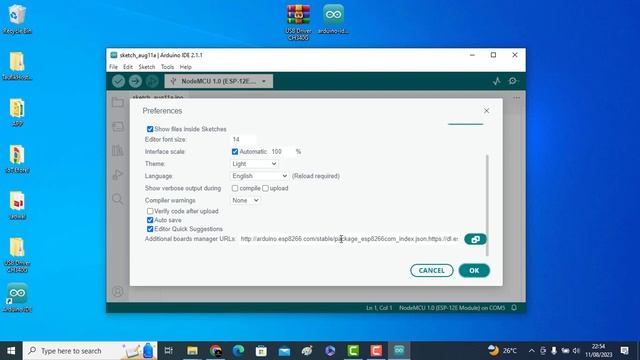Open Task View on the taskbar
This screenshot has height=360, width=640.
pos(169,351)
